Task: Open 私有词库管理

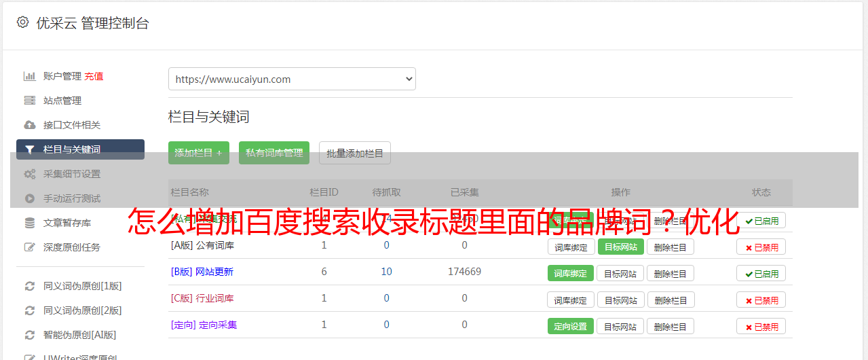Action: point(274,153)
